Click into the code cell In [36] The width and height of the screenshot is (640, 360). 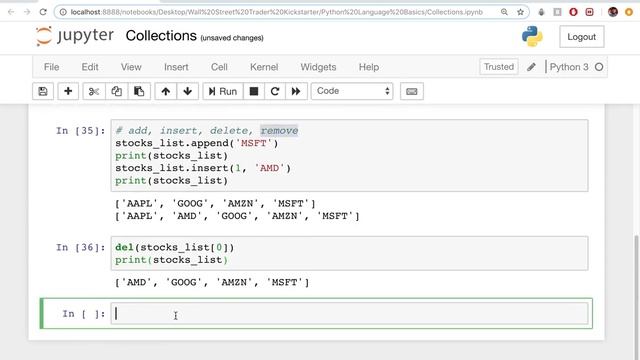click(349, 253)
